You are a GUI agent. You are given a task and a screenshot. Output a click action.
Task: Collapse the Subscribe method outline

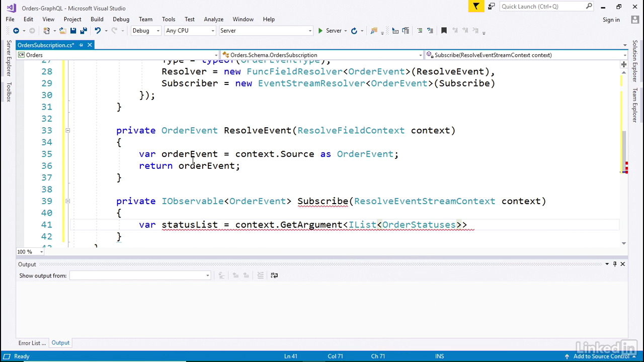pos(67,201)
